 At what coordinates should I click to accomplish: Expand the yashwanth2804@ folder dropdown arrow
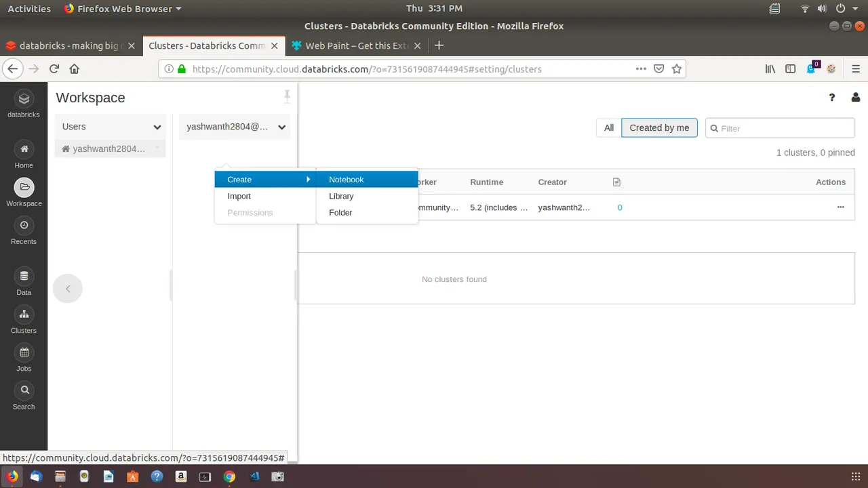pos(281,127)
